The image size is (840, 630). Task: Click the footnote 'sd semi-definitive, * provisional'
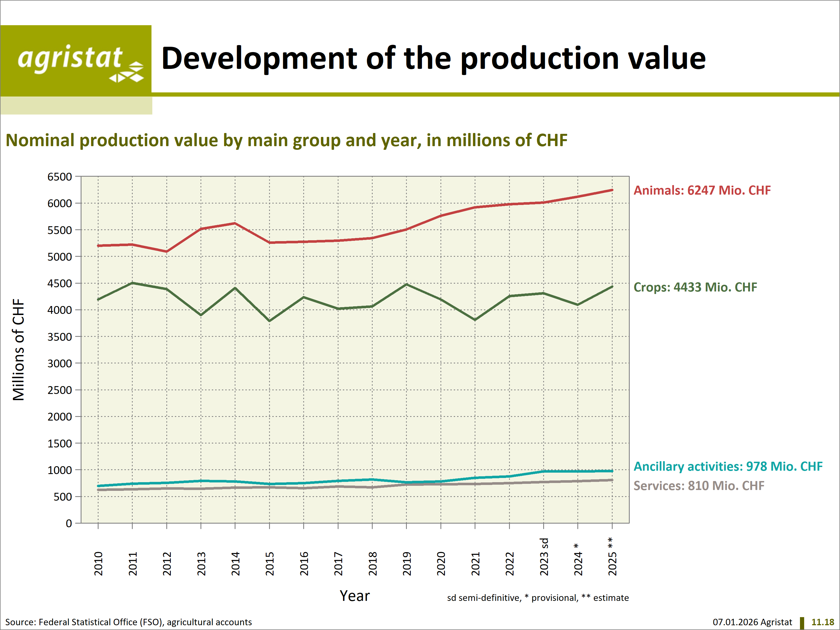[537, 598]
